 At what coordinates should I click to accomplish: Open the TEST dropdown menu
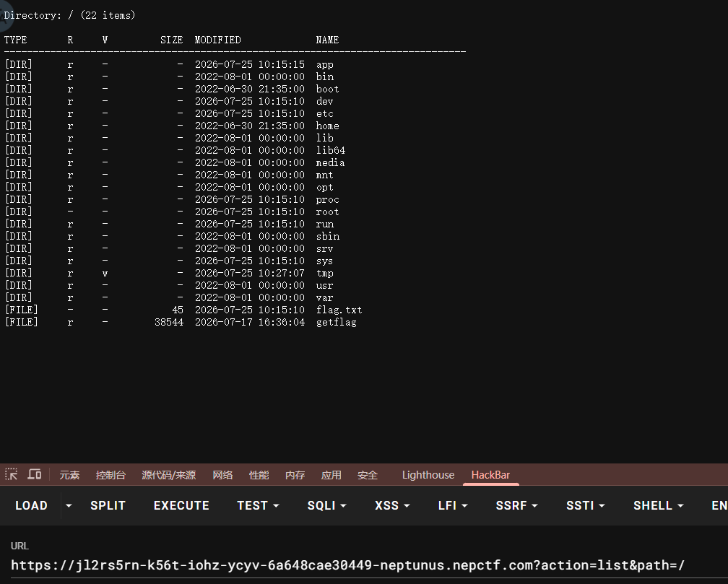pos(258,505)
